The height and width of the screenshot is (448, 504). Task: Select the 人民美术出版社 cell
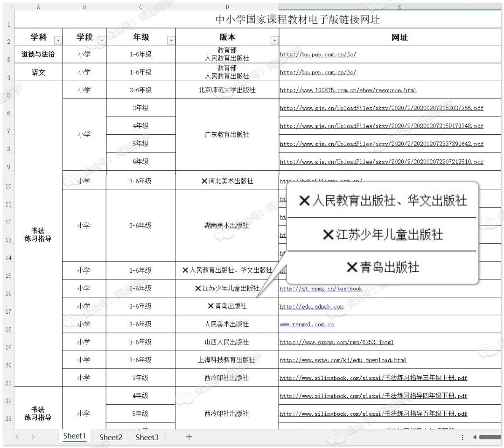227,324
